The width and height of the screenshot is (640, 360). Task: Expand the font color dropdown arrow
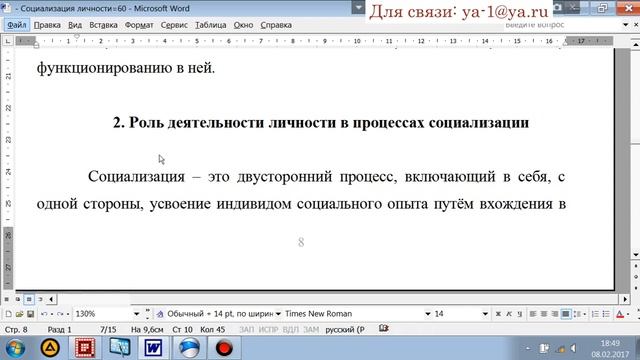pos(628,314)
